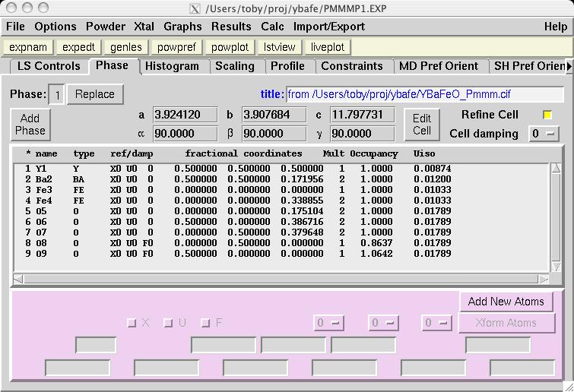The height and width of the screenshot is (392, 574).
Task: Click horizontal scrollbar right arrow
Action: (544, 280)
